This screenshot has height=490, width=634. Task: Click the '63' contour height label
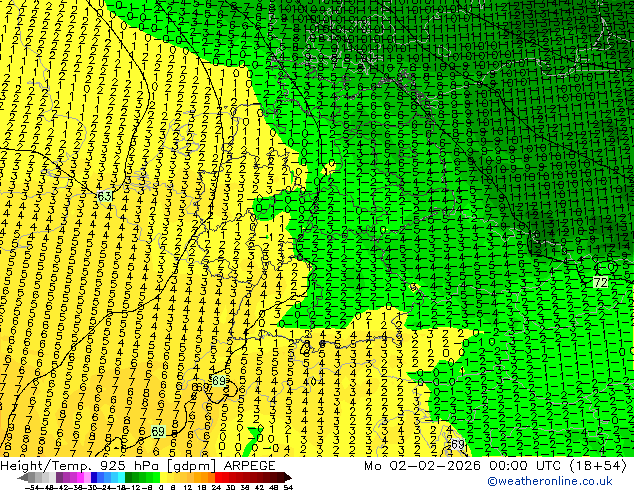(105, 196)
